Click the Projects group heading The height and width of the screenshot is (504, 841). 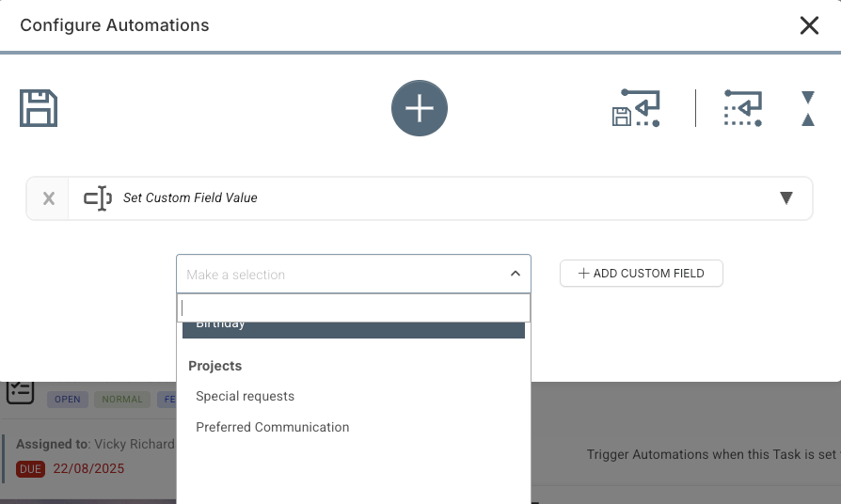coord(215,366)
